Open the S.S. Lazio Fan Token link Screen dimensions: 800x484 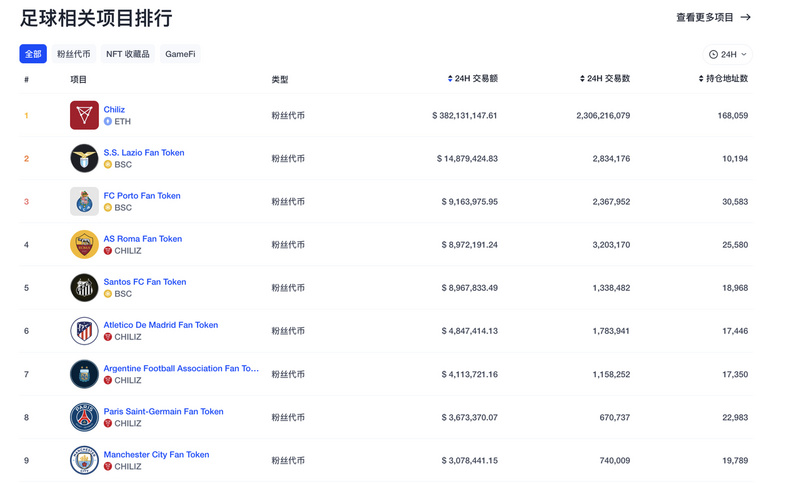[144, 152]
